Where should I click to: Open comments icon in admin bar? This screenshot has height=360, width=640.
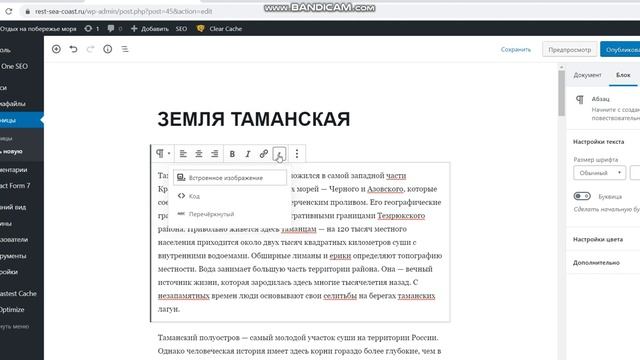point(114,29)
